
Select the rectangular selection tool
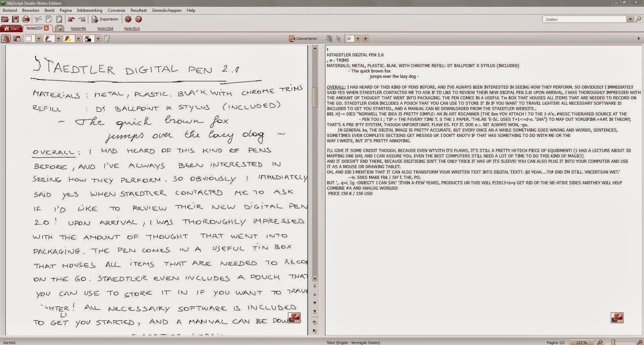(28, 39)
